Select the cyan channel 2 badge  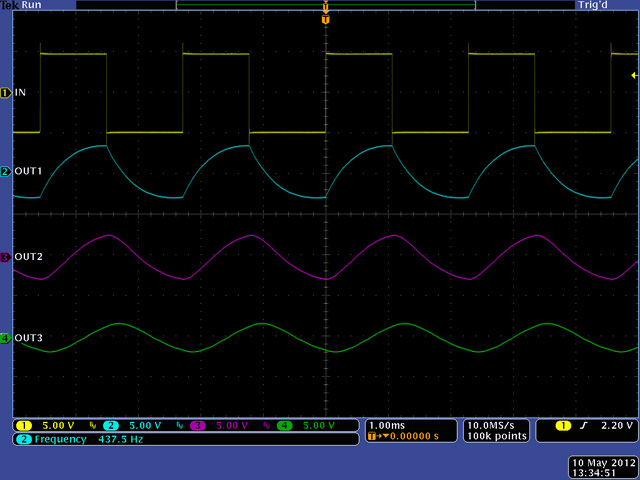click(112, 425)
